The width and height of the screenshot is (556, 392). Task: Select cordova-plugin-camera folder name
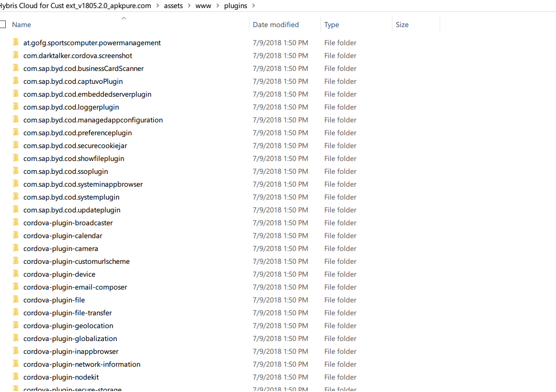[x=61, y=249]
